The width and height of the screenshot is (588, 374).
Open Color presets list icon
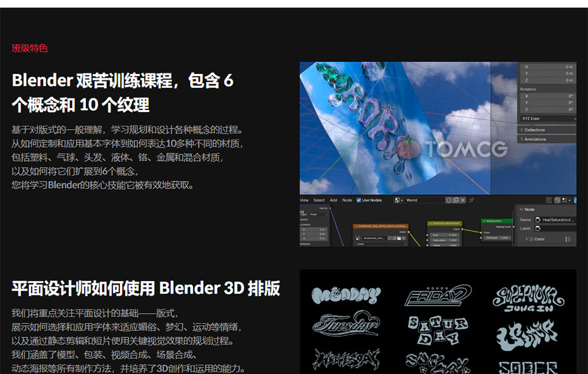pyautogui.click(x=568, y=239)
